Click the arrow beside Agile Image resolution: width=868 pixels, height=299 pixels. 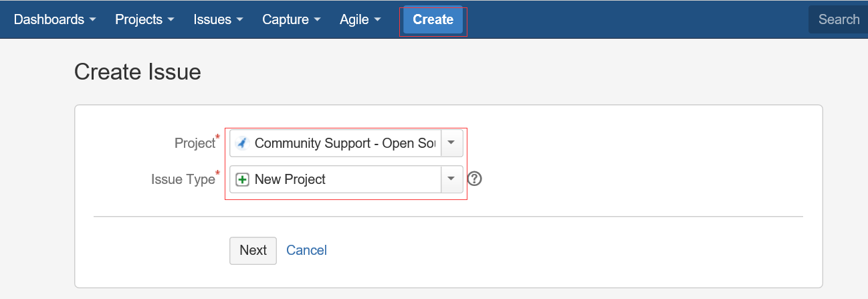[378, 20]
